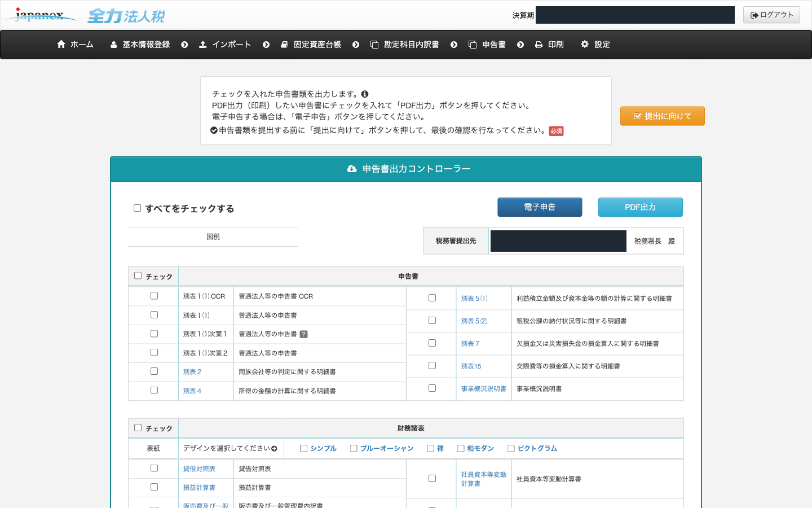
Task: Check the 別表1(1)次葉1 row
Action: (154, 334)
